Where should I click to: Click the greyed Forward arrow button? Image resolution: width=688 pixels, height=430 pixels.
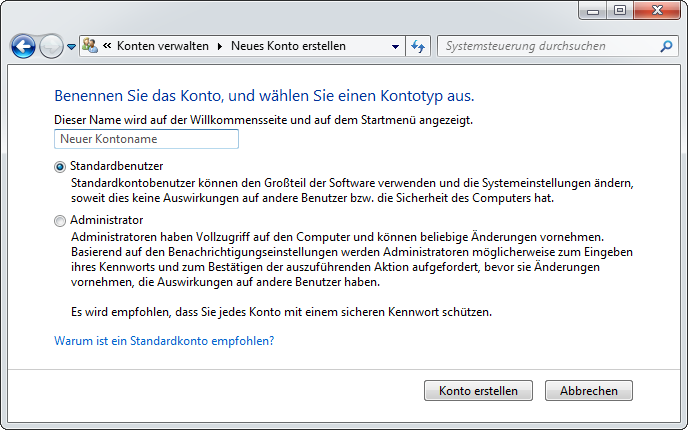click(x=51, y=46)
